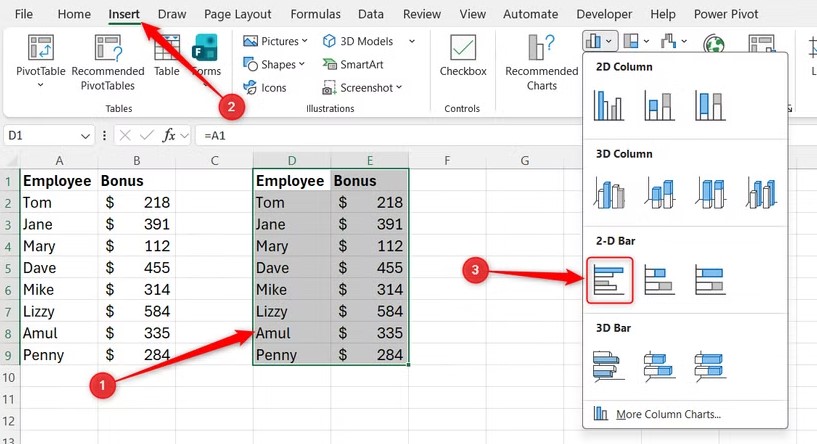Screen dimensions: 817x444
Task: Open More Column Charts link
Action: [x=669, y=414]
